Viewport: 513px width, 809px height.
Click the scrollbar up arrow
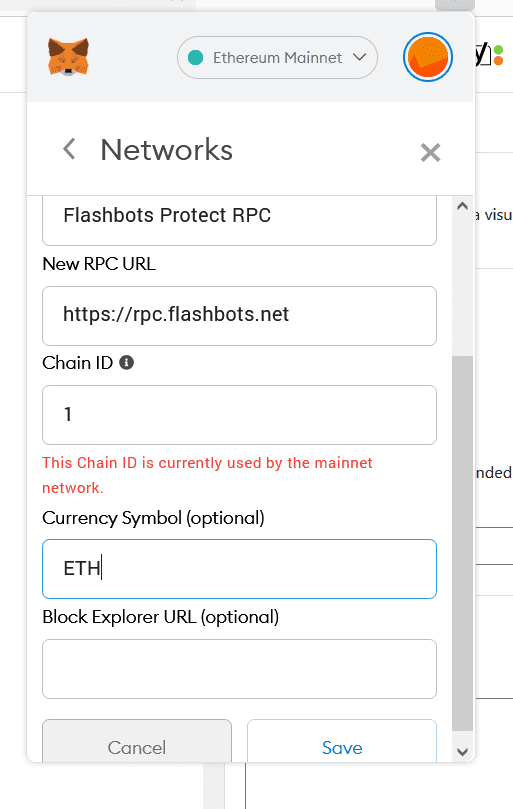pos(462,206)
